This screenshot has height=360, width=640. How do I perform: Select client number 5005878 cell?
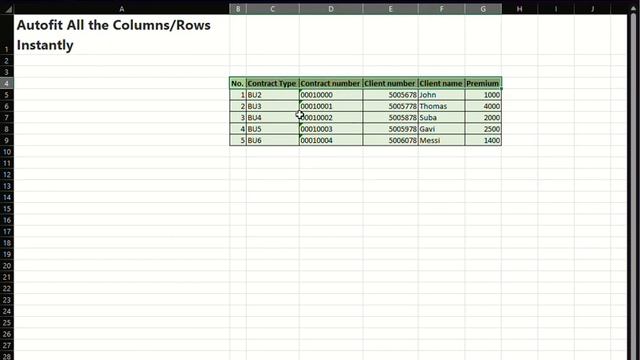(391, 118)
